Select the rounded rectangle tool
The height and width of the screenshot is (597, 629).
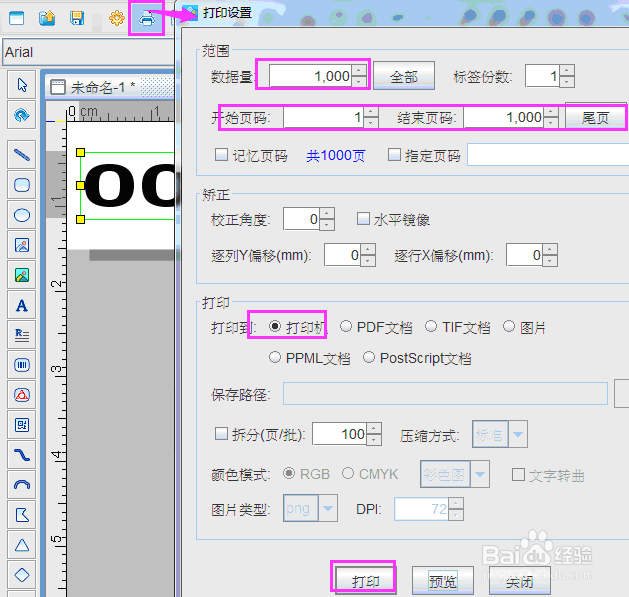tap(22, 185)
